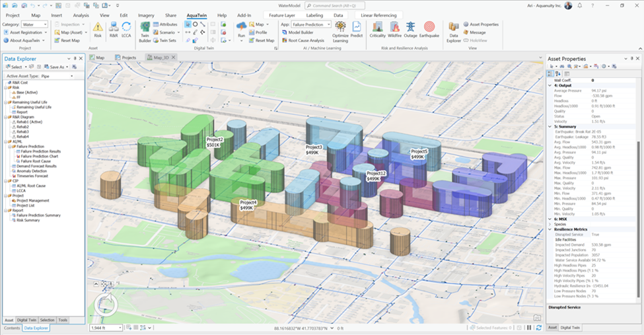This screenshot has width=644, height=335.
Task: Open the LCCA tool in the ribbon
Action: click(x=127, y=28)
